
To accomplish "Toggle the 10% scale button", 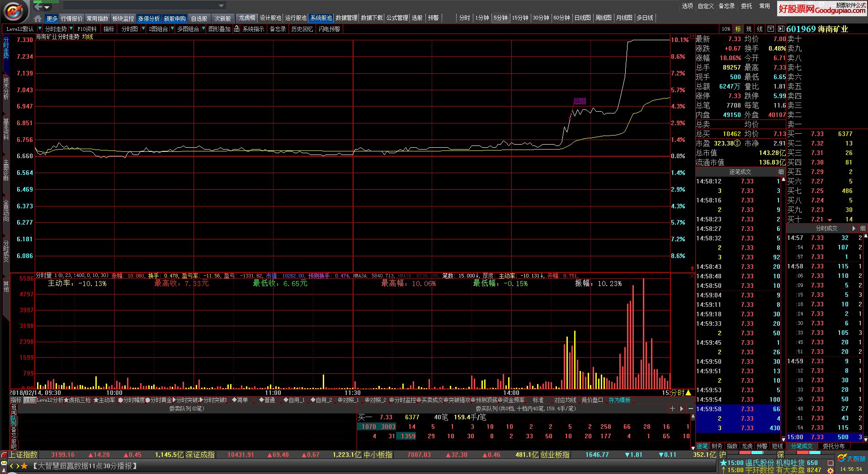I will (x=726, y=29).
